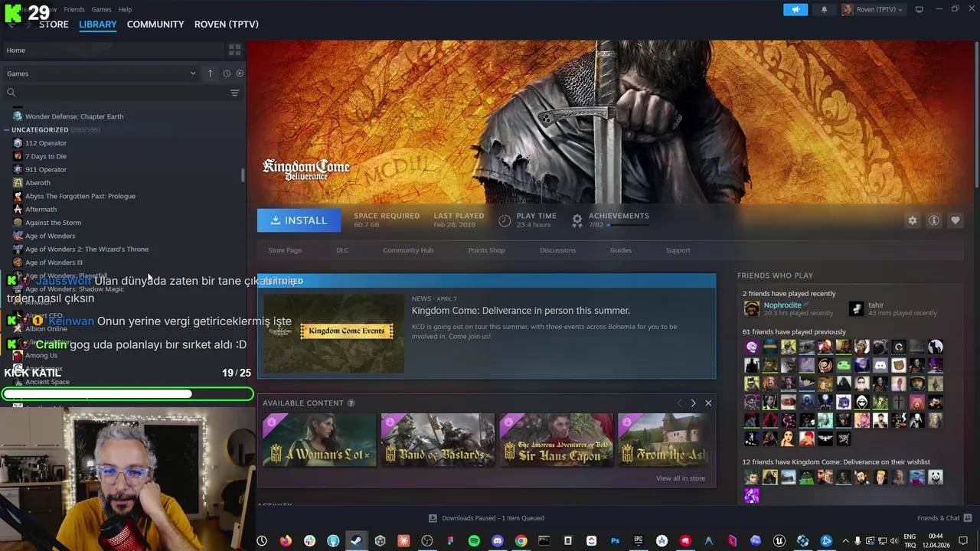Screen dimensions: 980x551
Task: Open the Help menu
Action: tap(125, 9)
